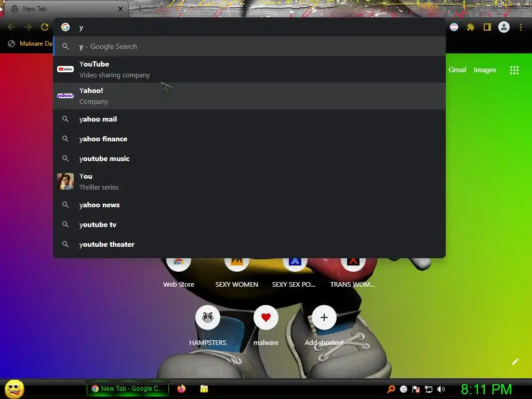Click the smiley face tray icon
532x399 pixels.
[x=403, y=389]
